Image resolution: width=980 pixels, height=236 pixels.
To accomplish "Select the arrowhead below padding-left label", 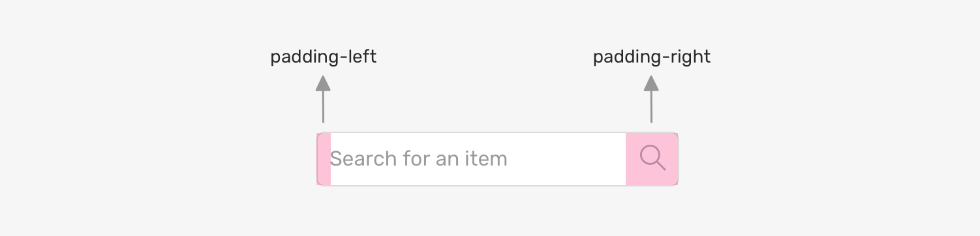I will click(x=323, y=83).
